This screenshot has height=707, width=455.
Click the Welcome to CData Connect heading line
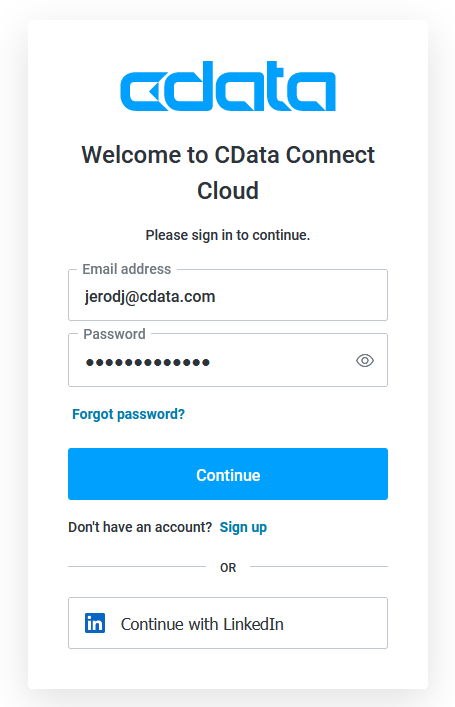coord(228,155)
